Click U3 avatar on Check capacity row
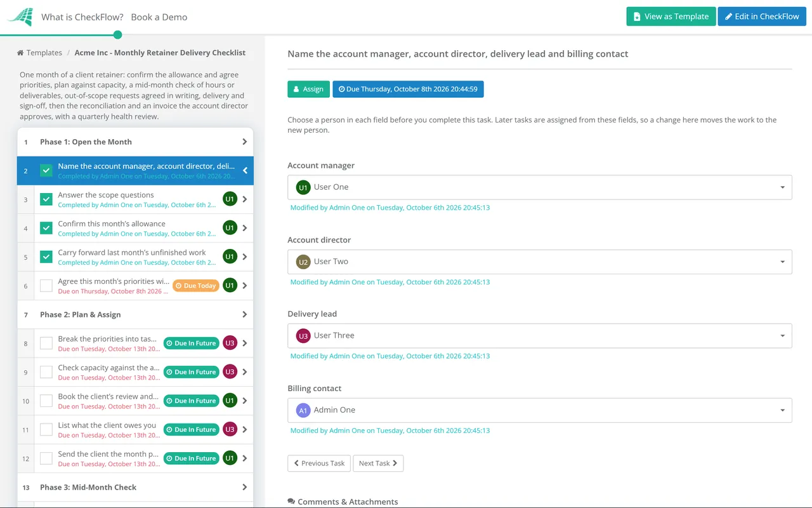This screenshot has height=508, width=812. [230, 372]
